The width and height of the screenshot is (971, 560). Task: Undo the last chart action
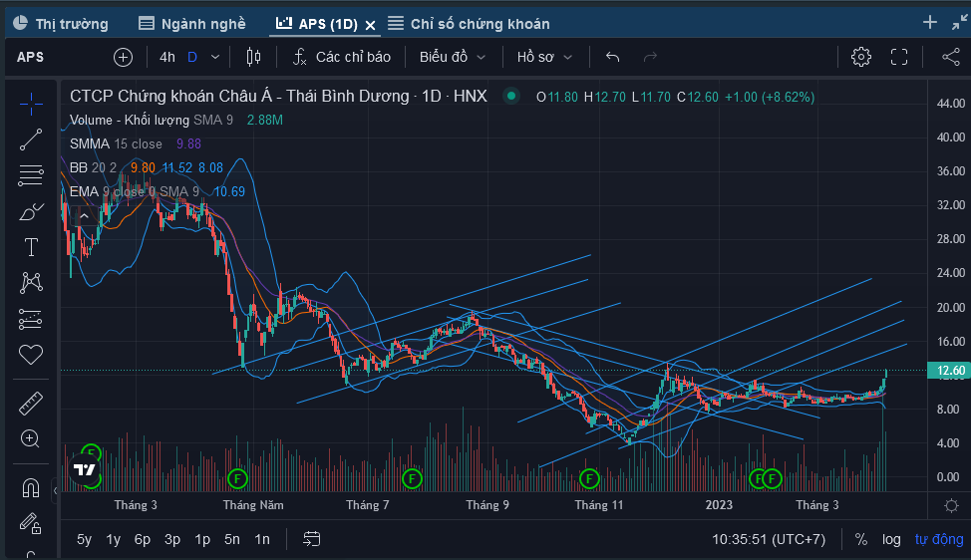tap(612, 57)
